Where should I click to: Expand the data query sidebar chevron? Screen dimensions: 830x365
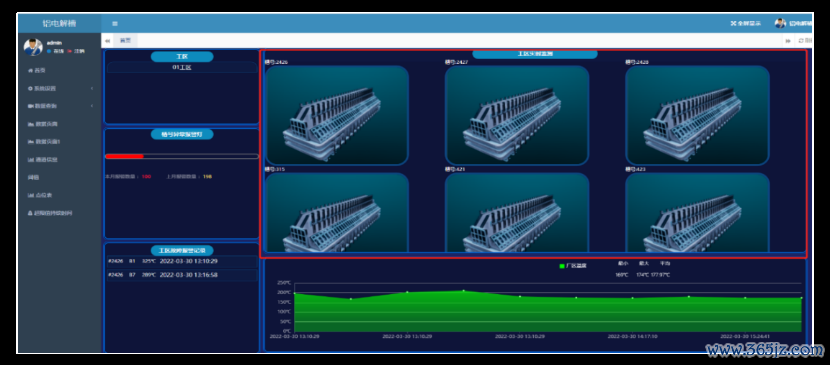click(93, 106)
